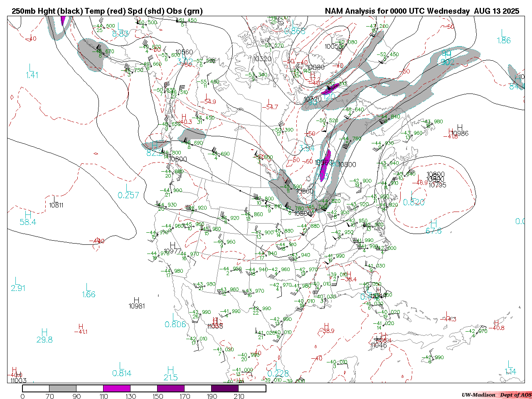The height and width of the screenshot is (399, 532).
Task: Select the cyan L 0.257 marker
Action: pyautogui.click(x=128, y=192)
